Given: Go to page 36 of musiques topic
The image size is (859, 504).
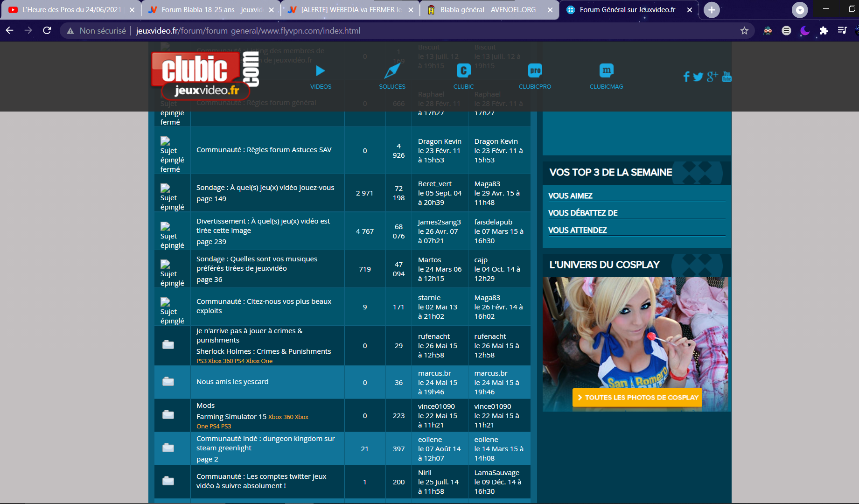Looking at the screenshot, I should tap(210, 280).
